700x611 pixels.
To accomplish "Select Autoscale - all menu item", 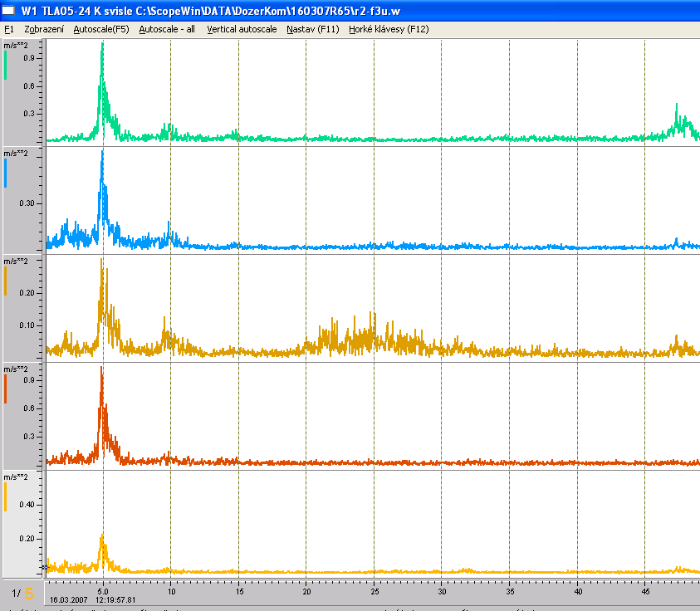I will (167, 29).
